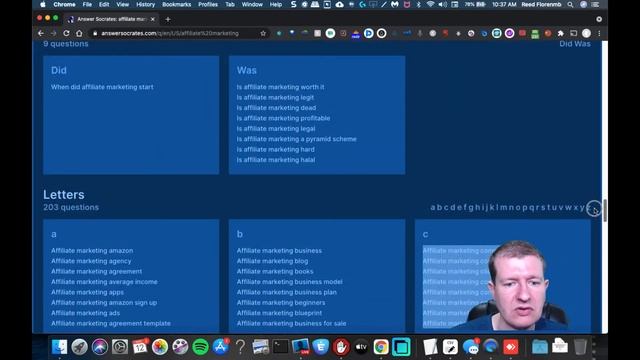Bookmark this page with the star

tap(263, 33)
